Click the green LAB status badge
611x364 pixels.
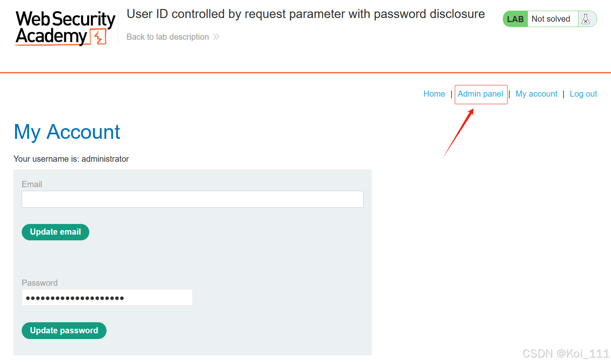(x=515, y=19)
